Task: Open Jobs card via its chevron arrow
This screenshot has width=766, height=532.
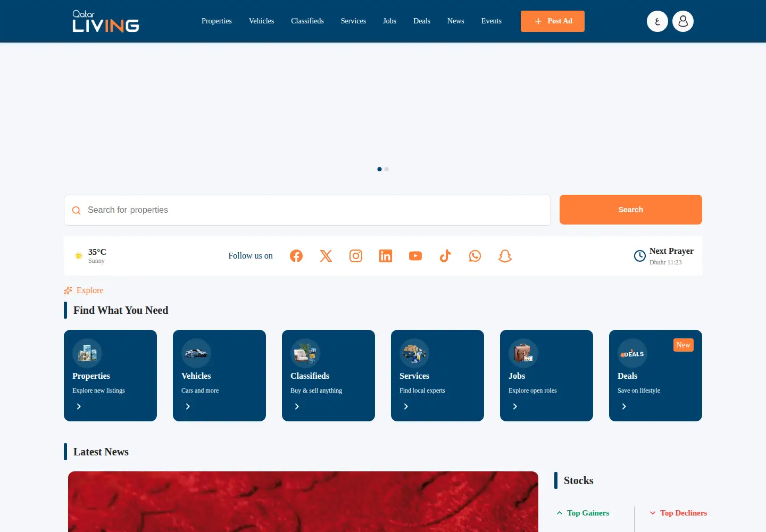Action: 515,406
